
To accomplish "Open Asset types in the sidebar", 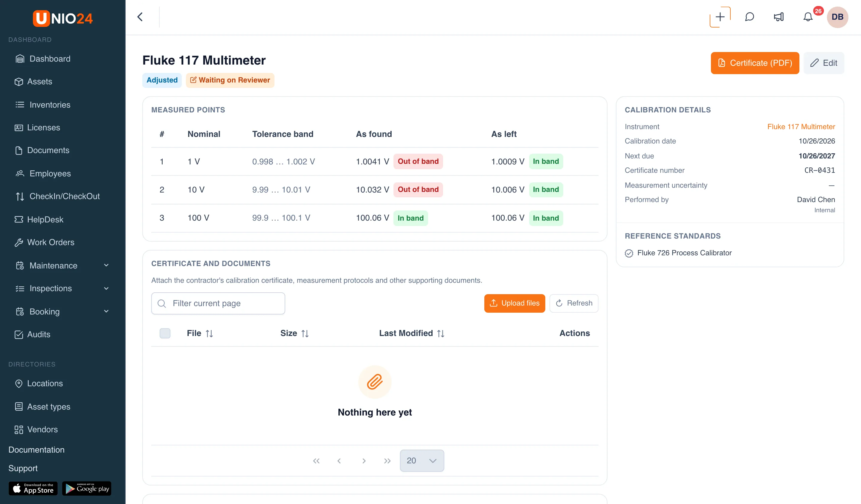I will coord(43,407).
